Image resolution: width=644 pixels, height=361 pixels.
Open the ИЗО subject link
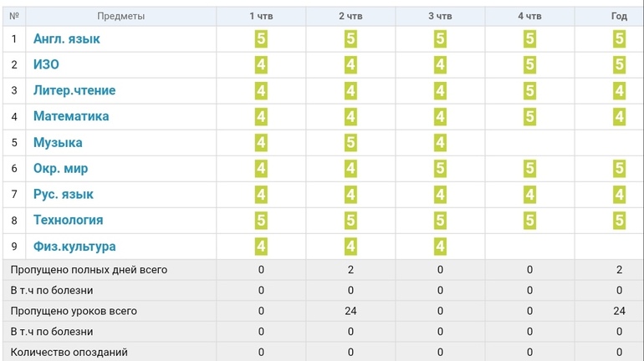(x=46, y=64)
